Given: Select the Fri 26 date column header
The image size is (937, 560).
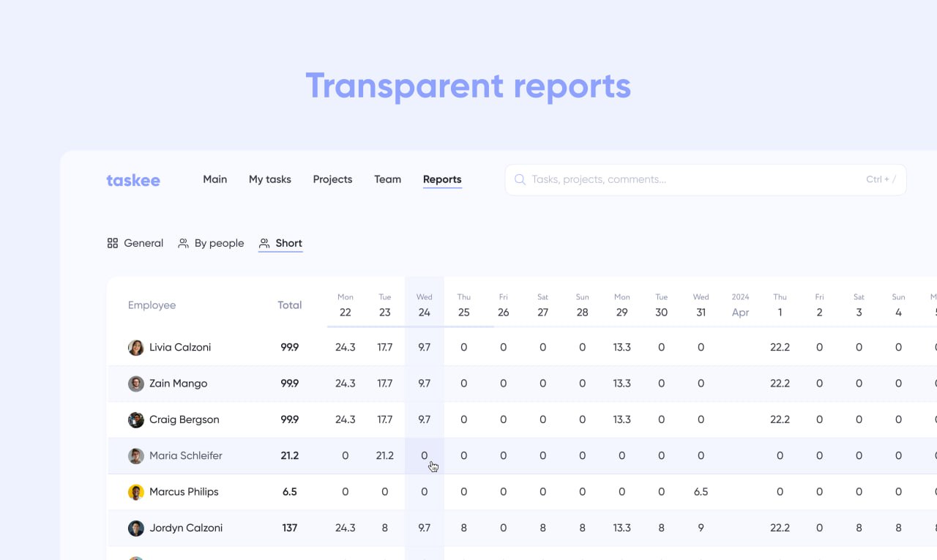Looking at the screenshot, I should [x=504, y=305].
